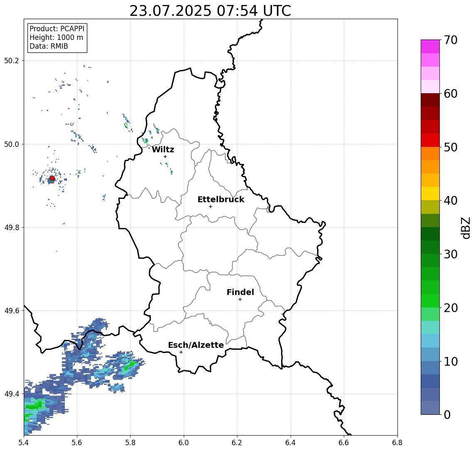Click the turquoise swatch between 10 and 20
This screenshot has width=476, height=451.
pos(430,327)
